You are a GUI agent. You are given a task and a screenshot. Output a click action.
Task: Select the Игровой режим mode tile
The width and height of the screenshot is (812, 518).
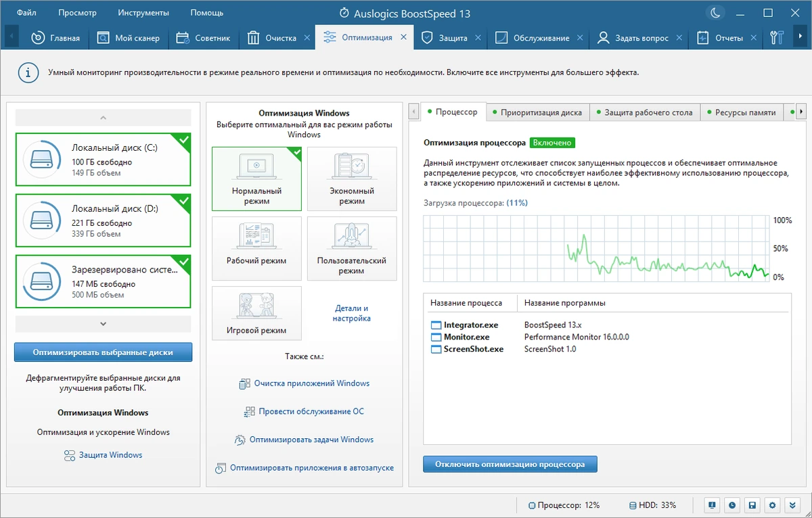tap(256, 312)
